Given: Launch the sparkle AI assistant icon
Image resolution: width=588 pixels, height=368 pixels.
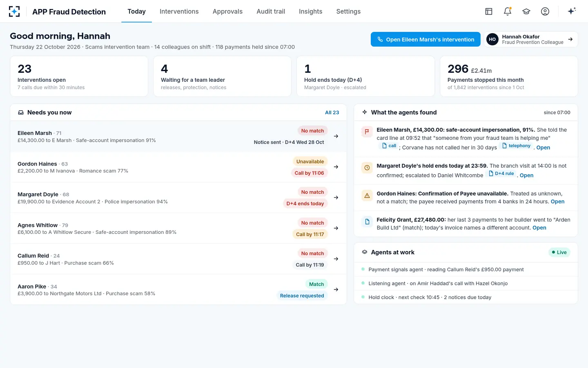Looking at the screenshot, I should click(x=572, y=11).
